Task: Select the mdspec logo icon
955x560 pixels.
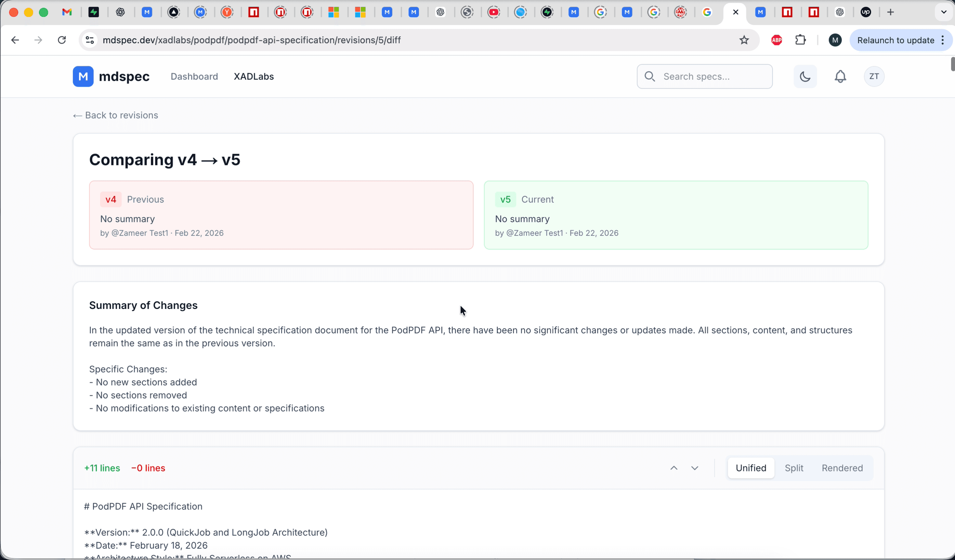Action: coord(83,76)
